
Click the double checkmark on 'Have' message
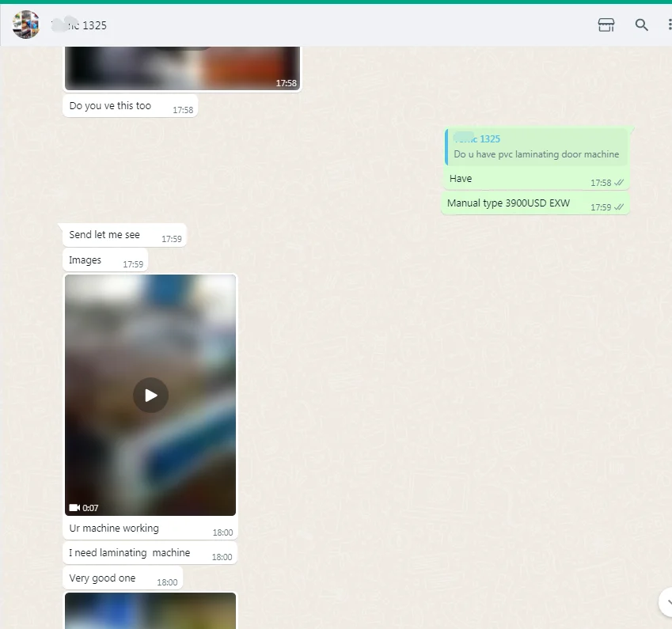click(619, 183)
